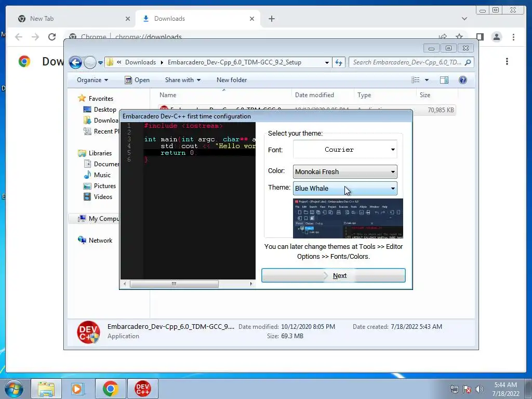This screenshot has height=399, width=532.
Task: Open the view options dropdown arrow
Action: 427,80
